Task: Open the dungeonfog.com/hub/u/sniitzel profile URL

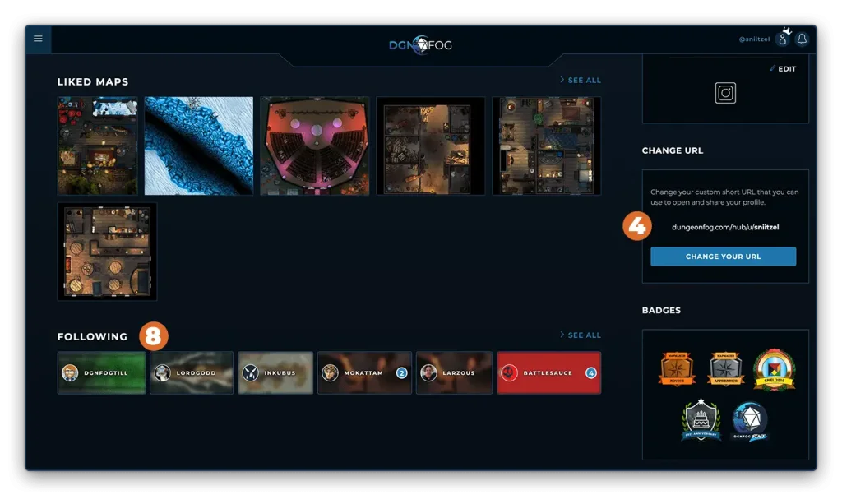Action: (725, 227)
